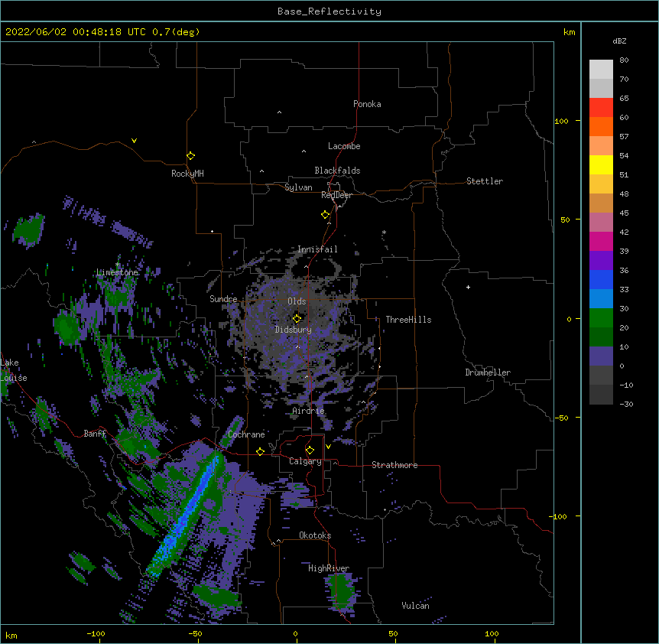The height and width of the screenshot is (644, 659).
Task: Pick the pink 42–45 dBZ legend swatch
Action: [x=601, y=222]
